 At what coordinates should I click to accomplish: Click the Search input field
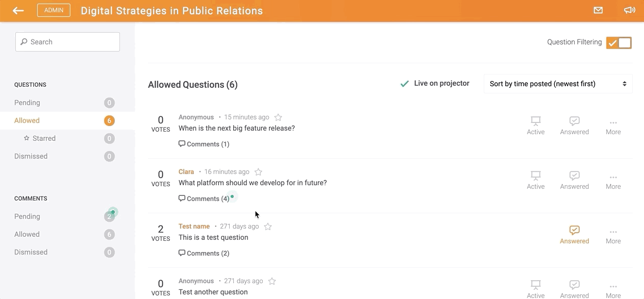[67, 42]
